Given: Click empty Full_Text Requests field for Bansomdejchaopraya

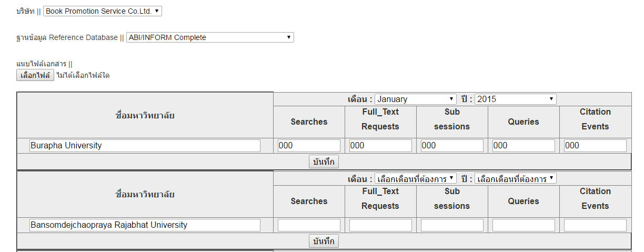Looking at the screenshot, I should coord(380,225).
